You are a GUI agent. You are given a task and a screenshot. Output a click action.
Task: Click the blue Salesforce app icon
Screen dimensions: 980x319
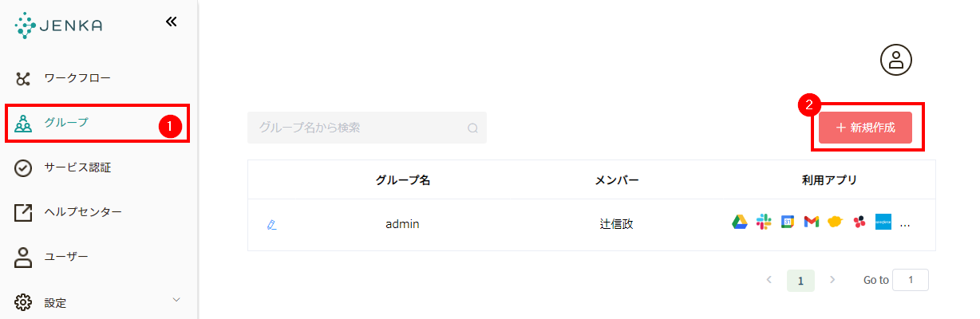(883, 223)
